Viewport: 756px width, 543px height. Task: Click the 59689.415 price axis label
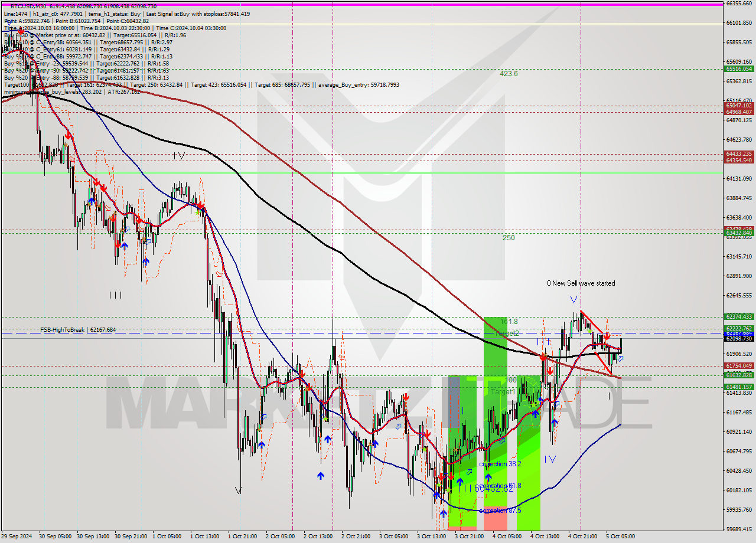(x=739, y=529)
